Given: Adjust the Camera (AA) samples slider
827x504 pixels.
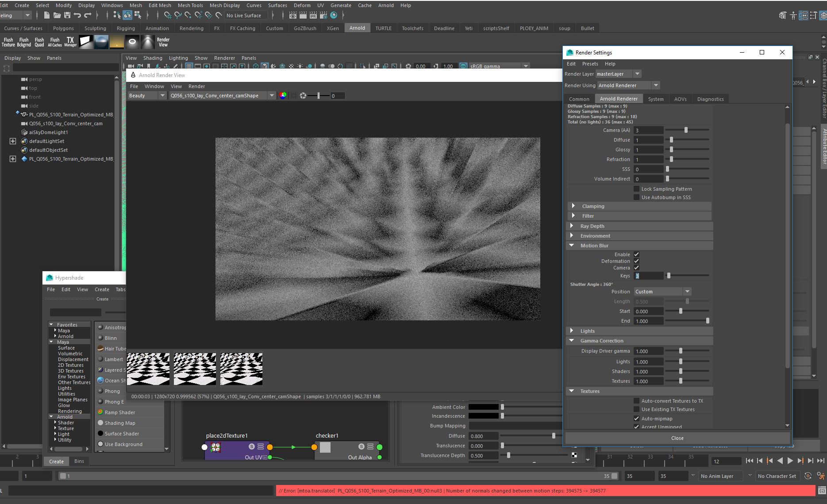Looking at the screenshot, I should coord(686,130).
